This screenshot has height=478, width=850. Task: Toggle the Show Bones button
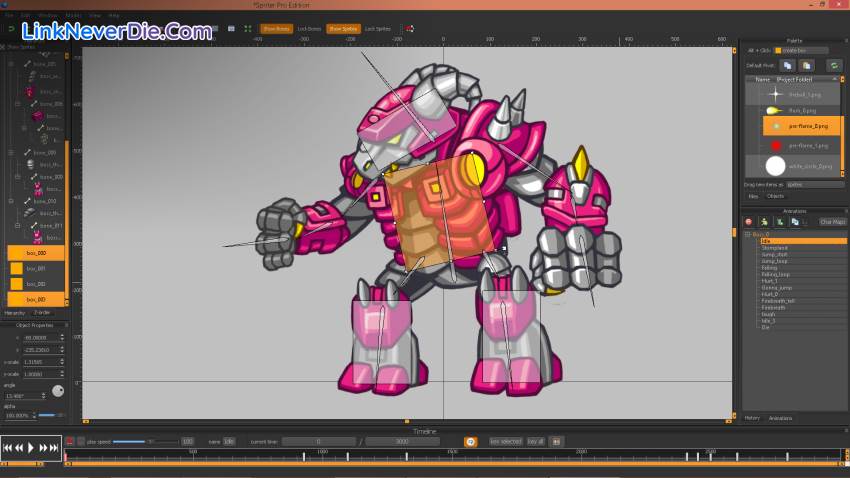click(x=276, y=29)
